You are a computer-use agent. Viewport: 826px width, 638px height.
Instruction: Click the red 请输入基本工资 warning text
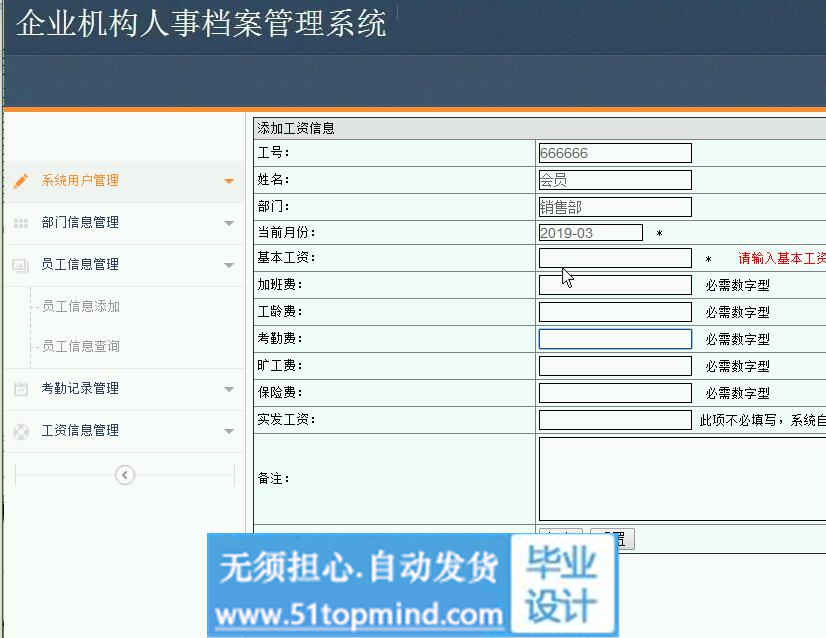click(x=782, y=258)
